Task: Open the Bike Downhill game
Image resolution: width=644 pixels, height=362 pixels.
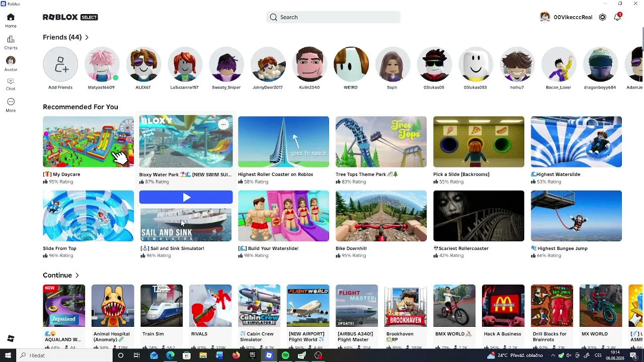Action: [x=381, y=216]
